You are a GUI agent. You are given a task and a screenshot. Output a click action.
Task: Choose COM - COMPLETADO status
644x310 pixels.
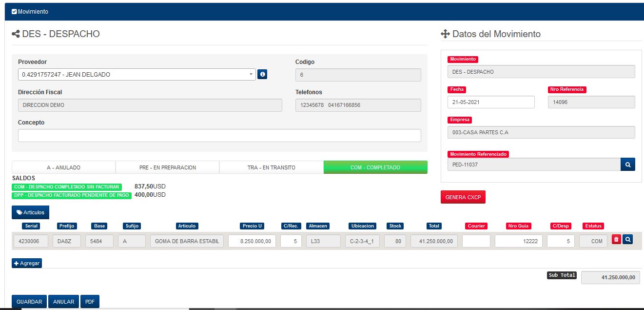point(375,167)
